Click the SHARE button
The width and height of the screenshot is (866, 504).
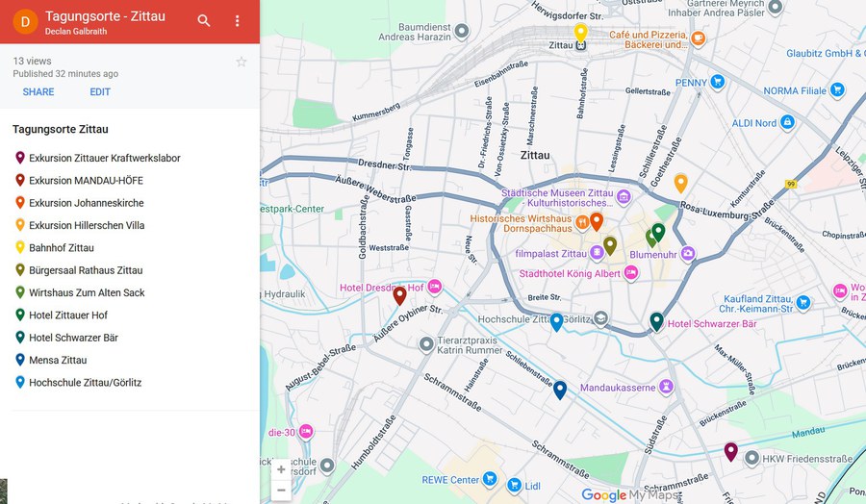coord(38,92)
